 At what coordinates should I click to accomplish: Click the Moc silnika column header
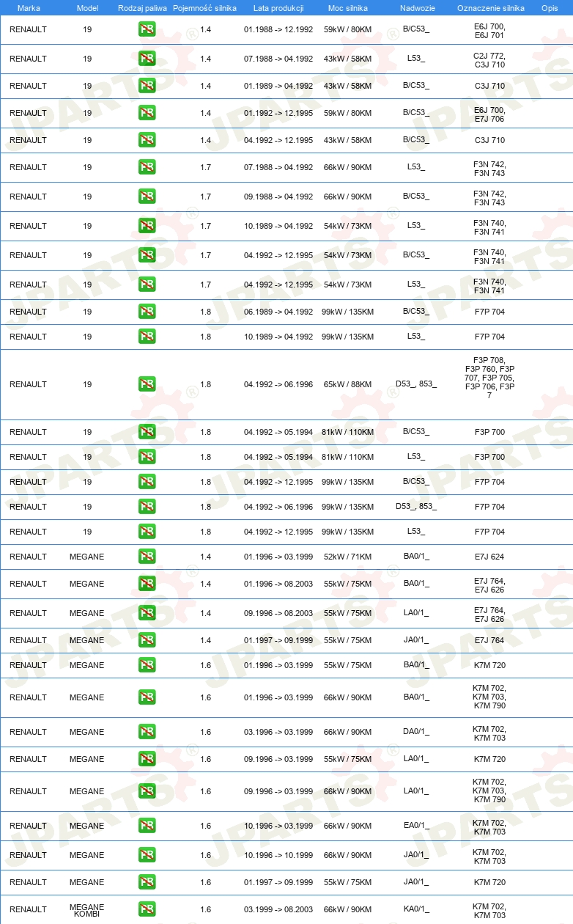[x=347, y=8]
